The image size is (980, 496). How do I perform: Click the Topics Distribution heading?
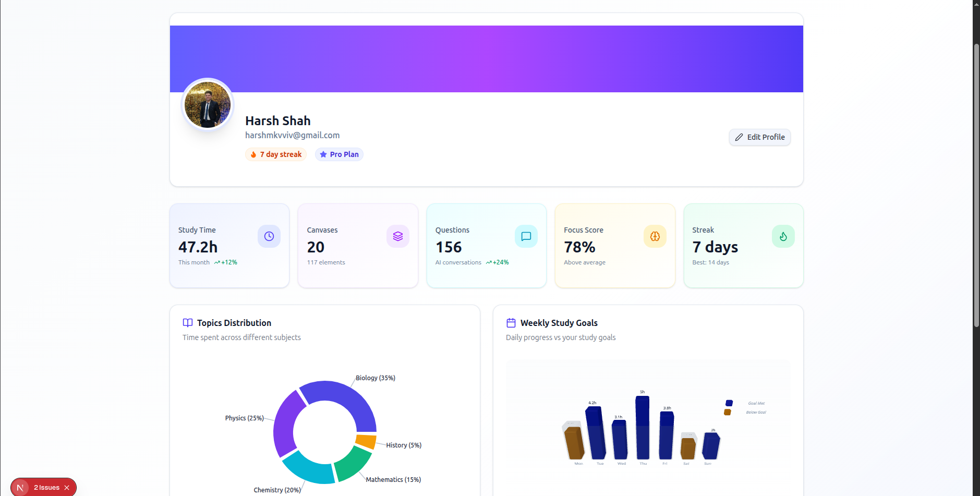click(234, 323)
